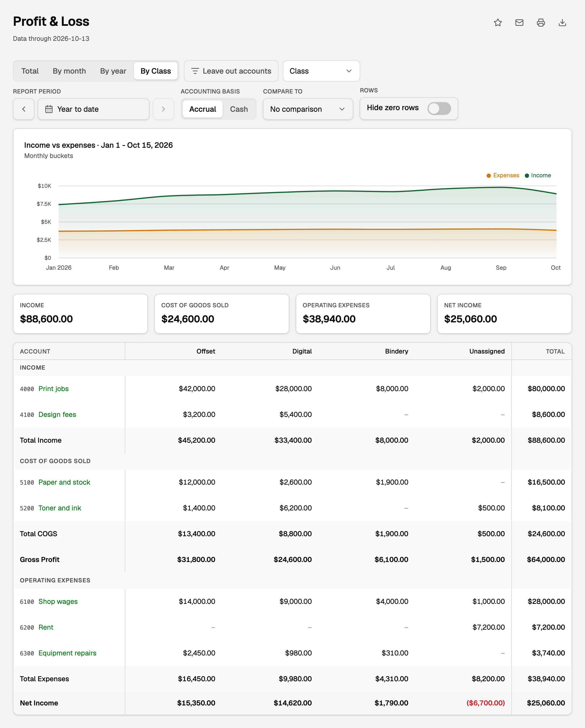Toggle the Income legend series in chart
Image resolution: width=585 pixels, height=728 pixels.
point(538,175)
